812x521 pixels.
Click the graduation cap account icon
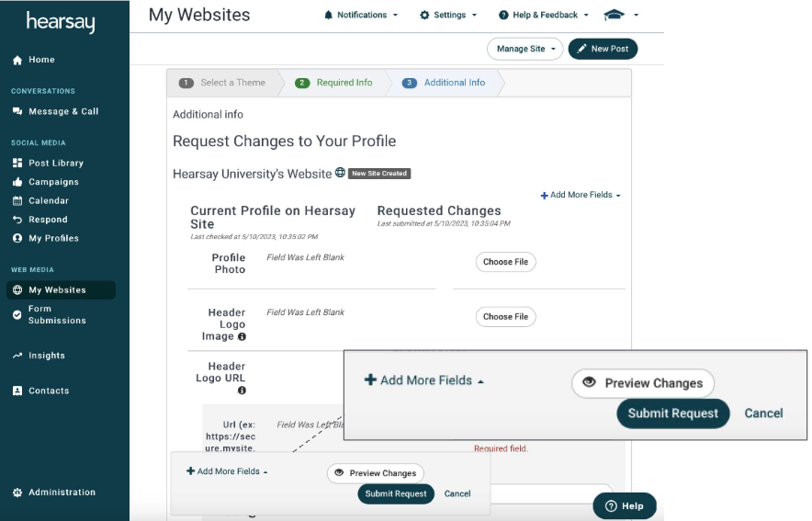click(x=615, y=15)
